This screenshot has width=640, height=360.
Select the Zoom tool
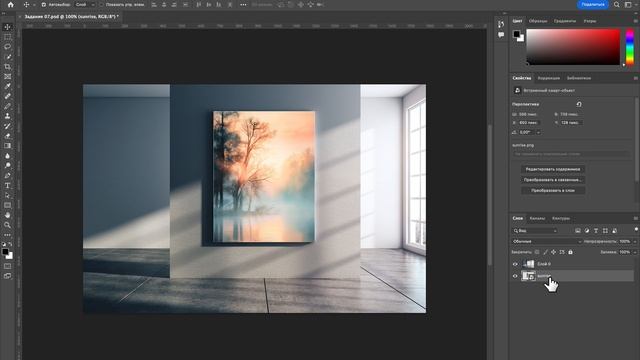tap(7, 225)
